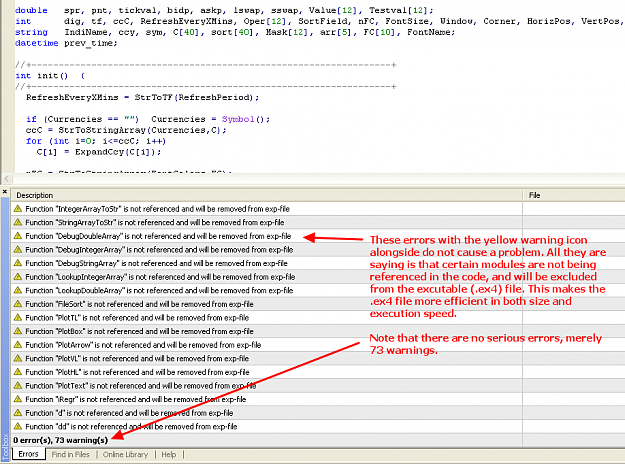This screenshot has height=464, width=625.
Task: Click the ExpandCcy(C[i]) line
Action: (x=99, y=152)
